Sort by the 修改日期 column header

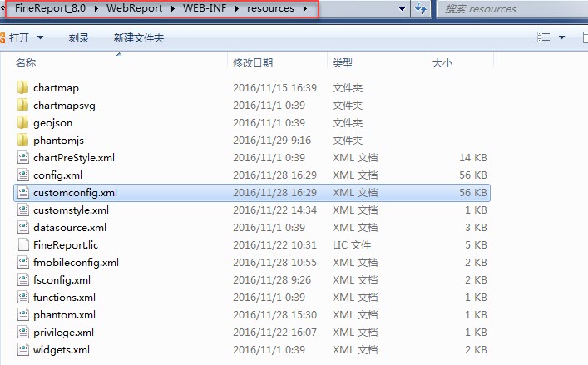click(253, 62)
